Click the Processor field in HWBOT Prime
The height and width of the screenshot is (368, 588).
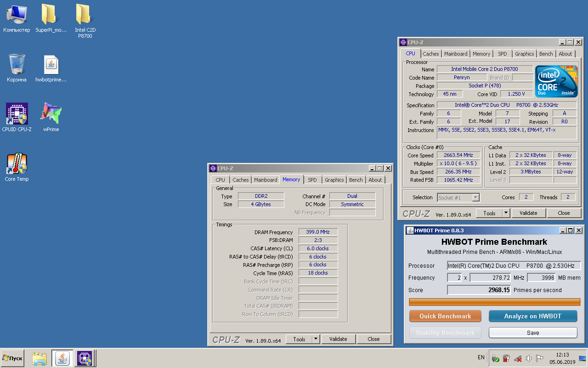pos(514,266)
